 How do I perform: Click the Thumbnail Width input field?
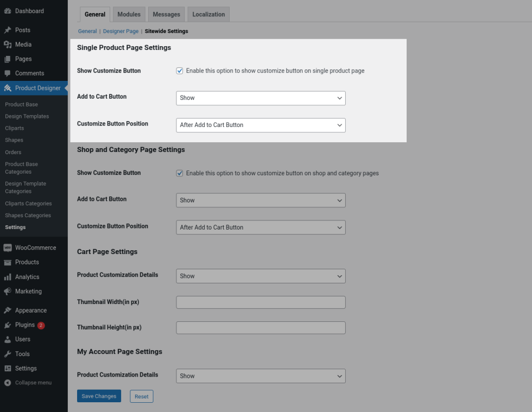point(261,302)
